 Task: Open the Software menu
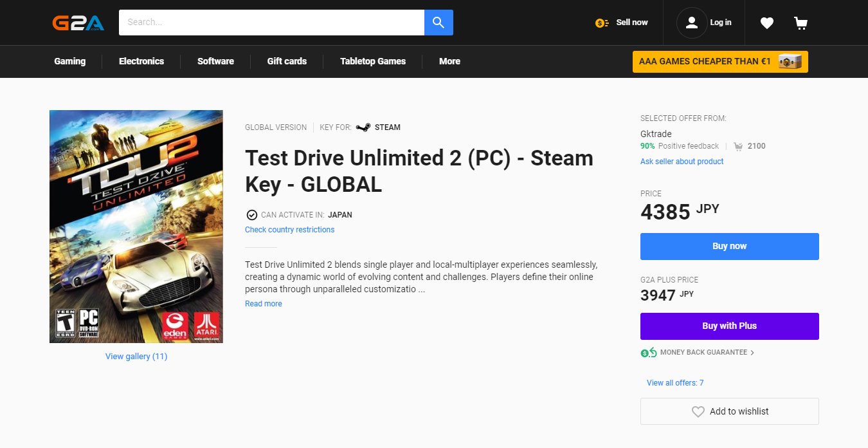coord(215,61)
